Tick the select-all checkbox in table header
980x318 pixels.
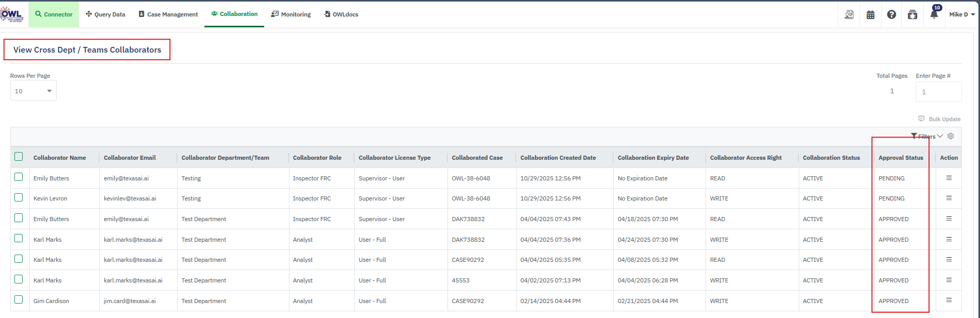click(19, 157)
